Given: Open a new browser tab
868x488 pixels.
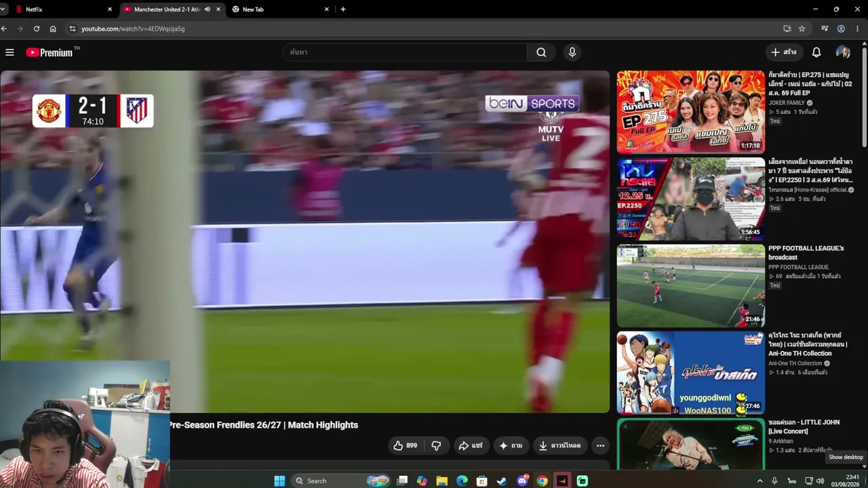Looking at the screenshot, I should 343,9.
